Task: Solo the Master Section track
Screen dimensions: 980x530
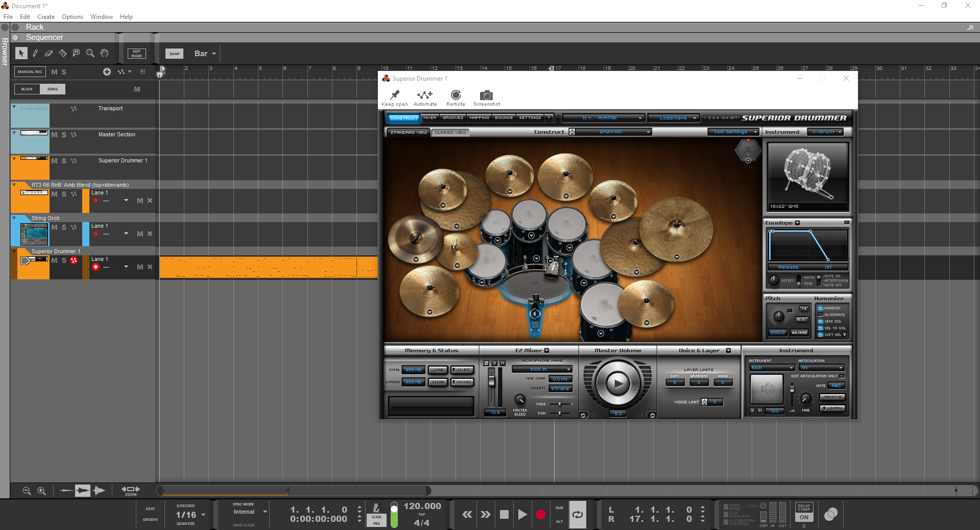Action: (64, 135)
